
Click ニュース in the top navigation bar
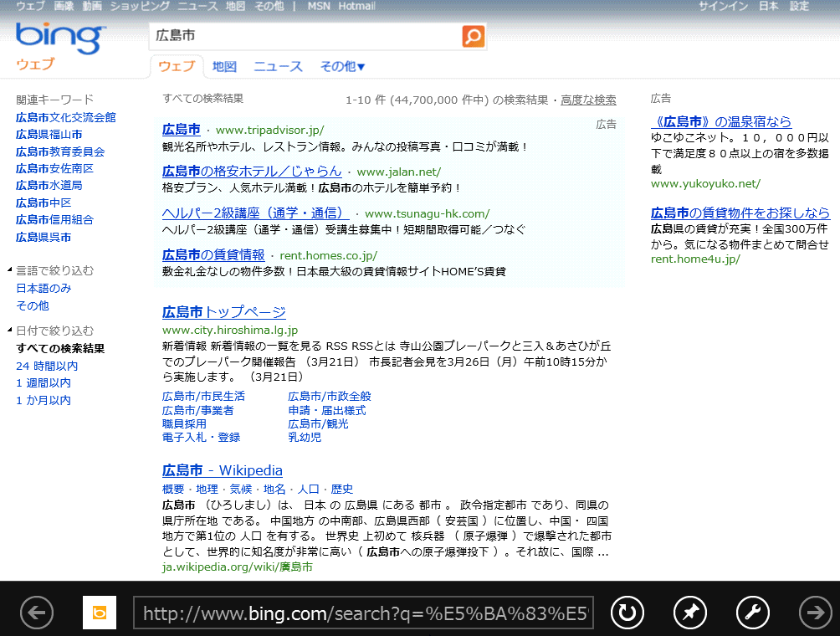pyautogui.click(x=197, y=6)
